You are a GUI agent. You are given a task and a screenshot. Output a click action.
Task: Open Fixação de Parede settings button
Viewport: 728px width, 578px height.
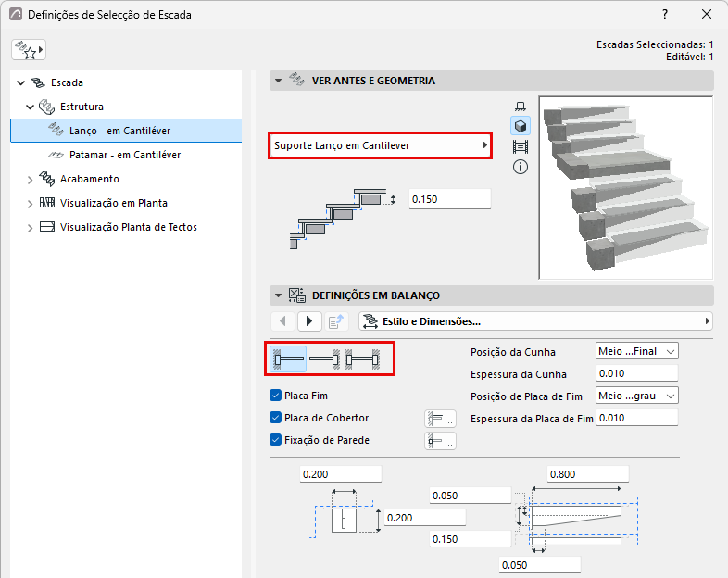(x=440, y=441)
